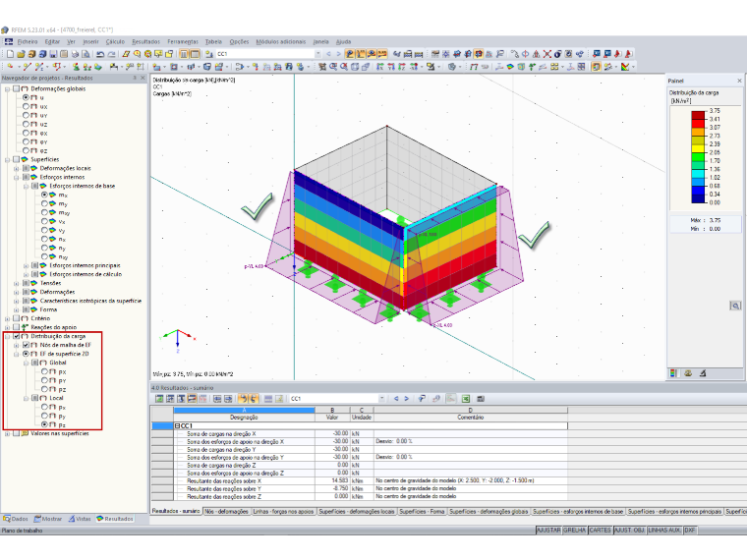Click the GRELHA status bar button

click(575, 530)
